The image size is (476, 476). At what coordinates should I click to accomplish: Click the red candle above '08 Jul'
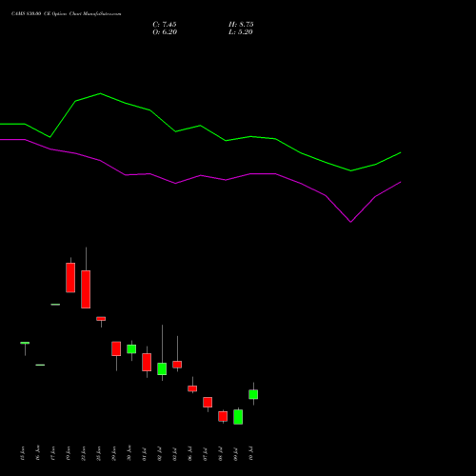click(x=223, y=416)
